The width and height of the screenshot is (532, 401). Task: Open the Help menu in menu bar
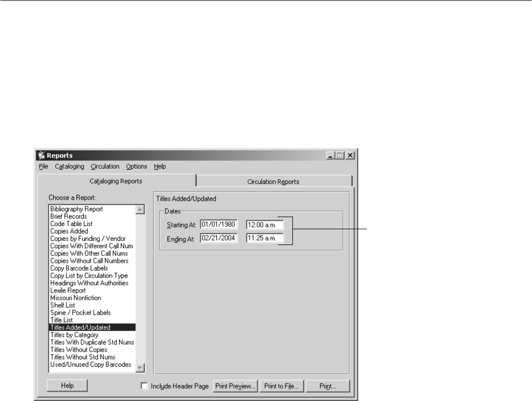(160, 167)
